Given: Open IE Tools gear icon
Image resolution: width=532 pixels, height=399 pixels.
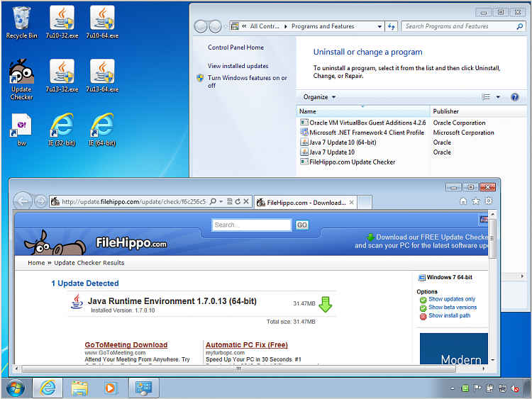Looking at the screenshot, I should (x=489, y=201).
